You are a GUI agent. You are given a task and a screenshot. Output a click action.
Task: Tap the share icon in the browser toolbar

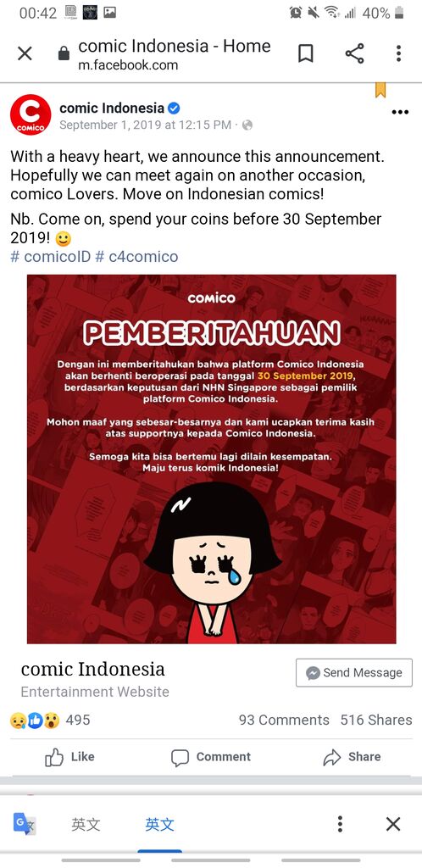click(x=354, y=53)
